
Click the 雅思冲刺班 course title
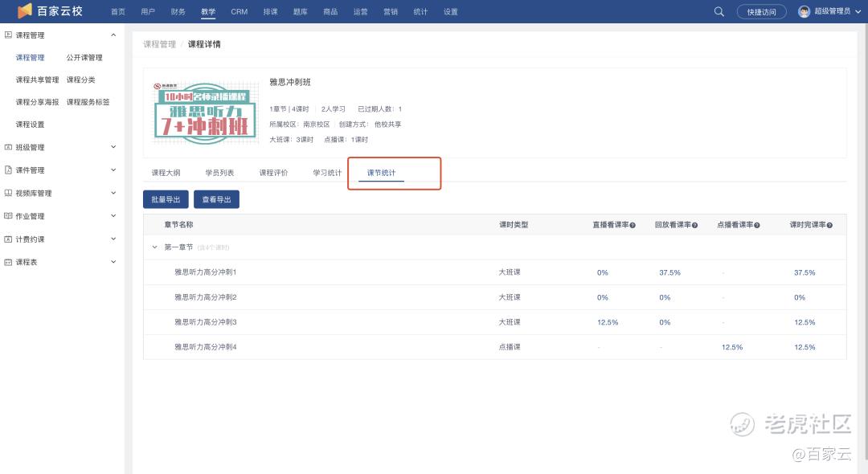point(290,82)
